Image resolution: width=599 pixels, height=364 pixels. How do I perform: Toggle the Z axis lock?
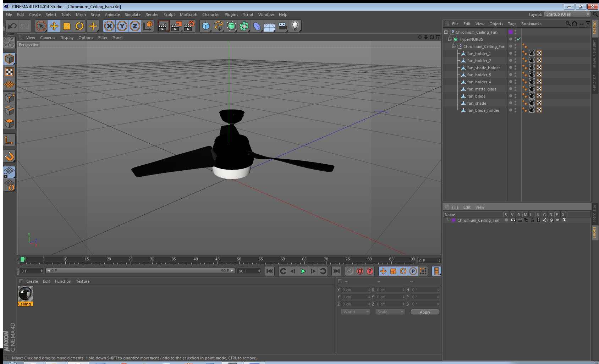(x=135, y=26)
